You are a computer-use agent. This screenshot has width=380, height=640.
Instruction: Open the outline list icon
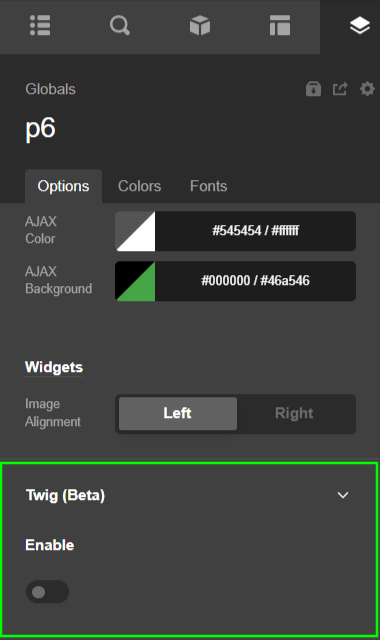[40, 25]
